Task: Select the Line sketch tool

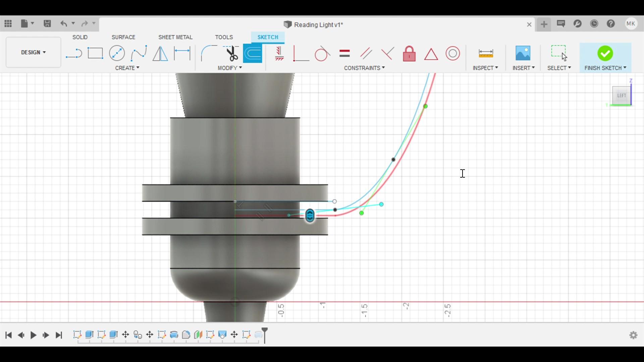Action: 74,53
